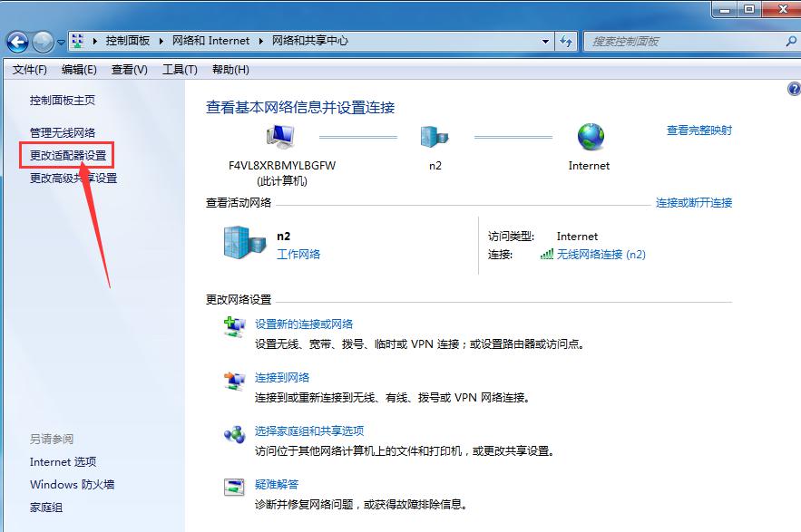Click the homegroup and sharing options icon

[234, 434]
